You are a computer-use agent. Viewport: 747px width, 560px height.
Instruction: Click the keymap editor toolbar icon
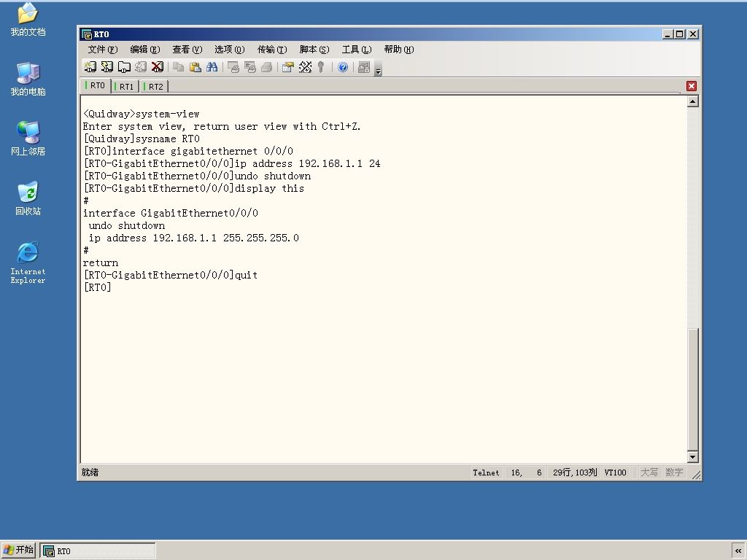(x=305, y=67)
